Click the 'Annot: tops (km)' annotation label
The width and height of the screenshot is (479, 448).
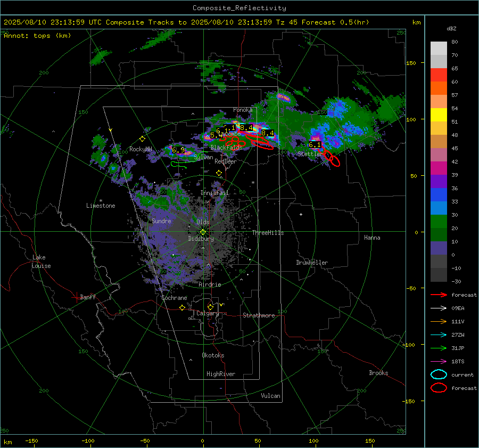point(37,36)
